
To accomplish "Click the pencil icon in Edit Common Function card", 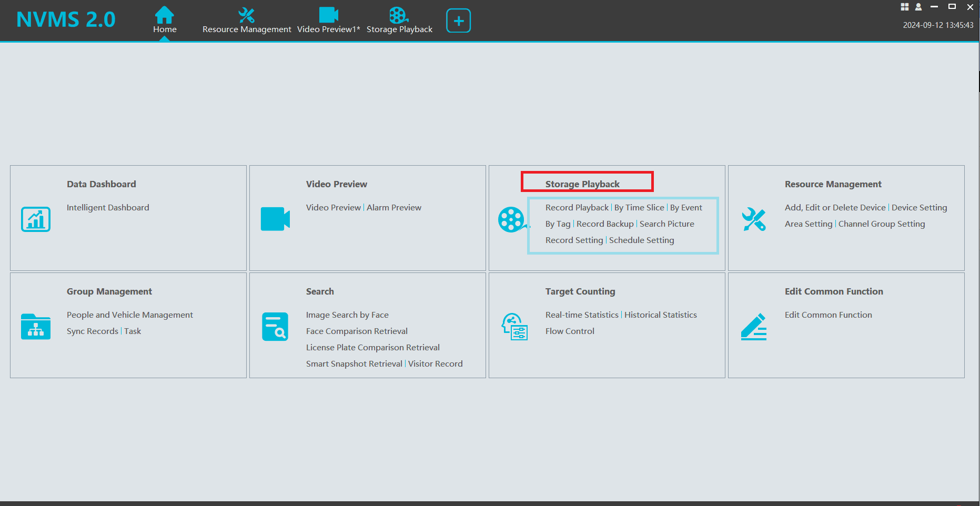I will tap(753, 327).
